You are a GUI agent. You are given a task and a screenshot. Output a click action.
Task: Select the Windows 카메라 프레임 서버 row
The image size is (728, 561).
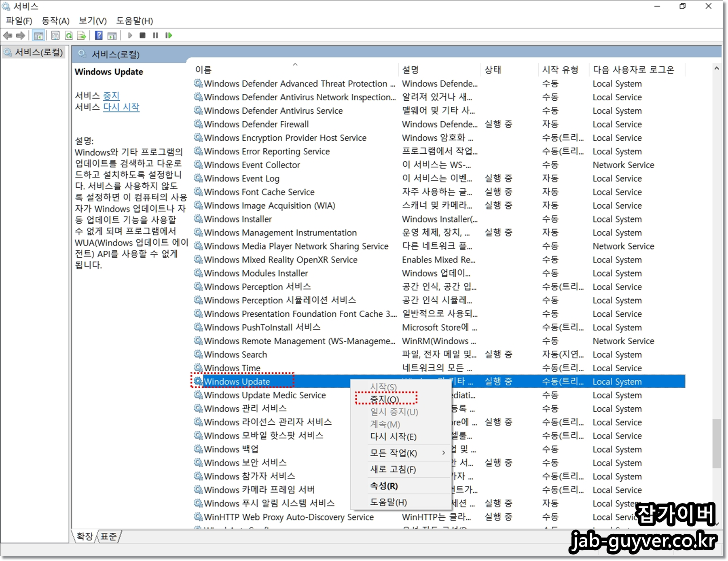point(439,490)
